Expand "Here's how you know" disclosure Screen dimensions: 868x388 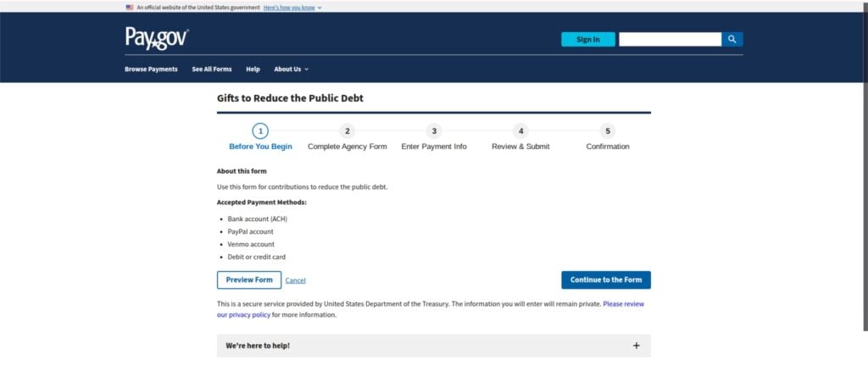coord(292,7)
